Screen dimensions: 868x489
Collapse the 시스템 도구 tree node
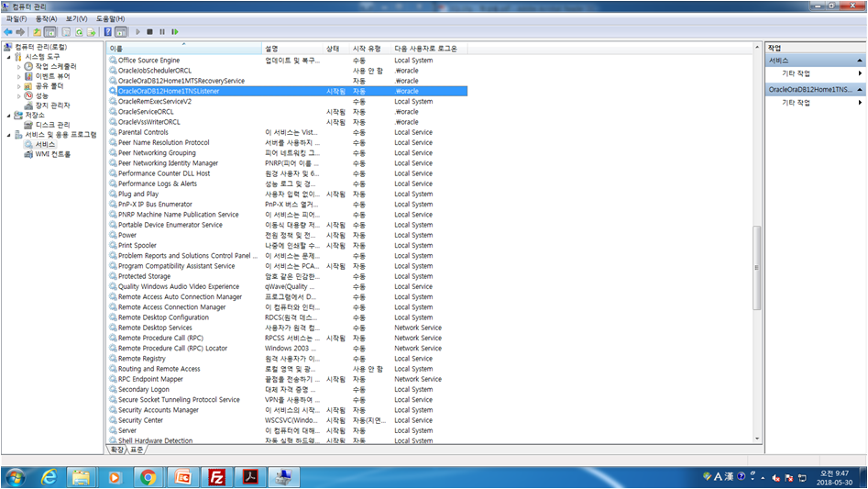click(x=9, y=57)
